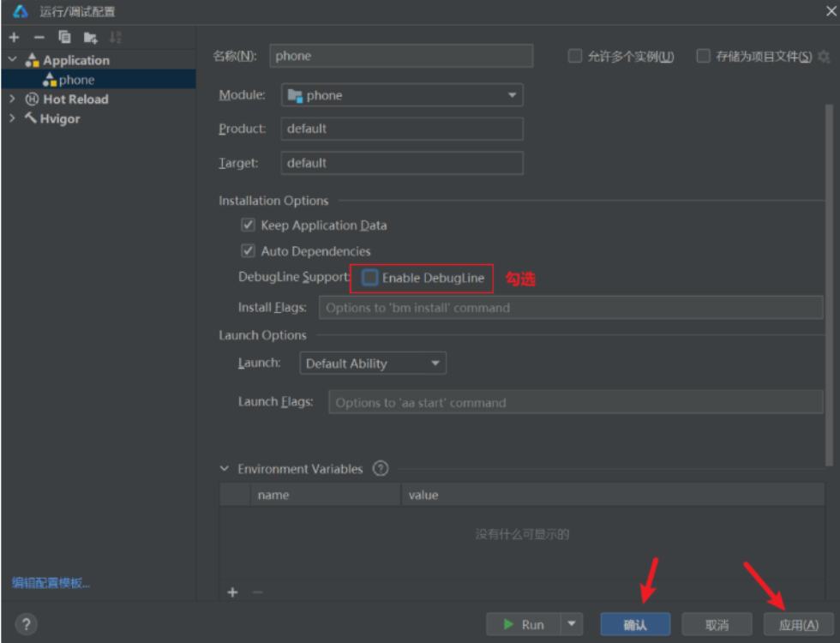Enable the DebugLine checkbox
840x643 pixels.
click(370, 278)
